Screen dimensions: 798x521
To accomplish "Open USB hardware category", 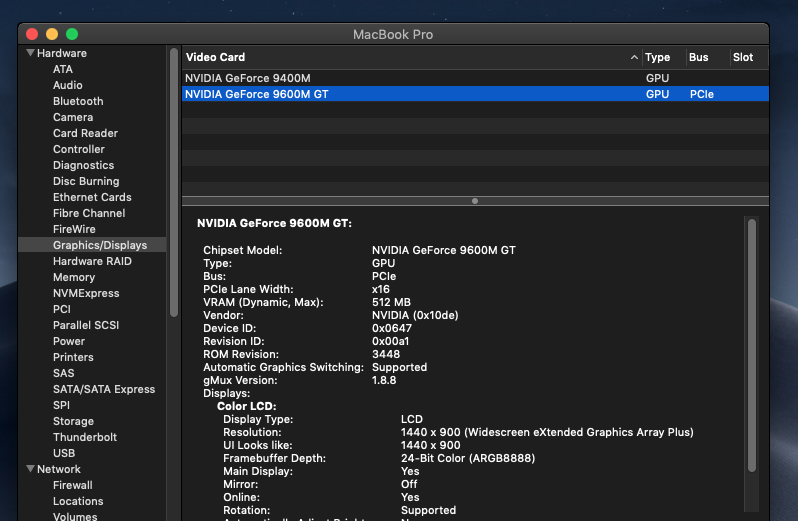I will [64, 453].
